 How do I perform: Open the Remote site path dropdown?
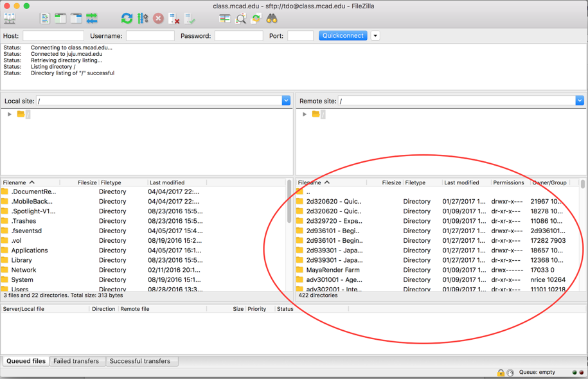click(x=579, y=100)
